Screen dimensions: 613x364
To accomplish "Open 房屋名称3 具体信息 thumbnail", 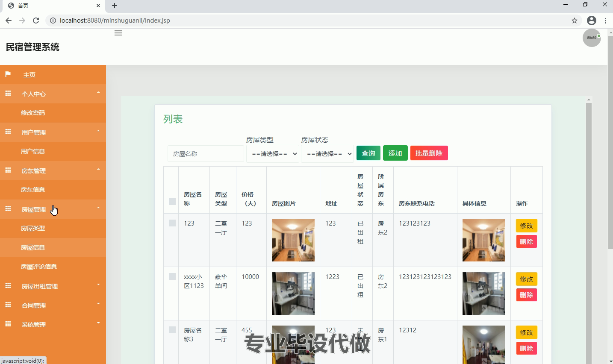I will 484,345.
